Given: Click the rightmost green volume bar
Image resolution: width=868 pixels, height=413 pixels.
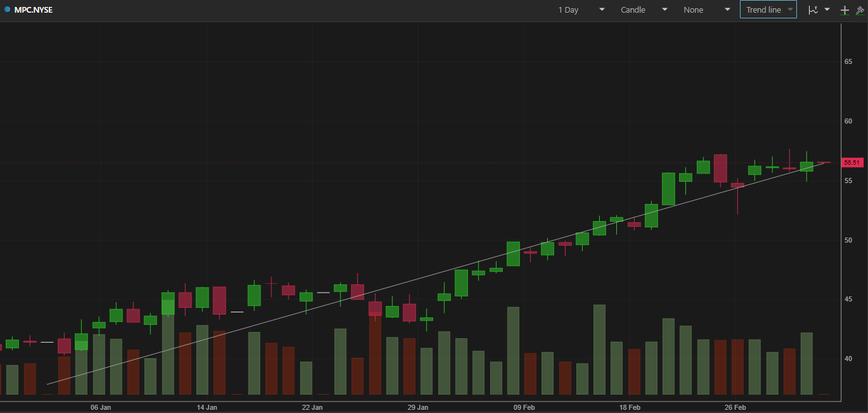Looking at the screenshot, I should coord(806,363).
